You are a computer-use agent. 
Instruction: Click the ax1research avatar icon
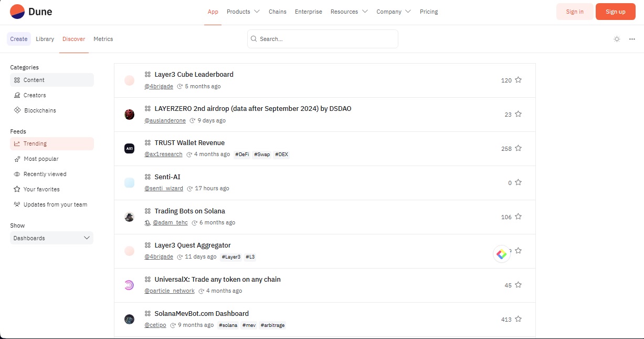point(129,149)
